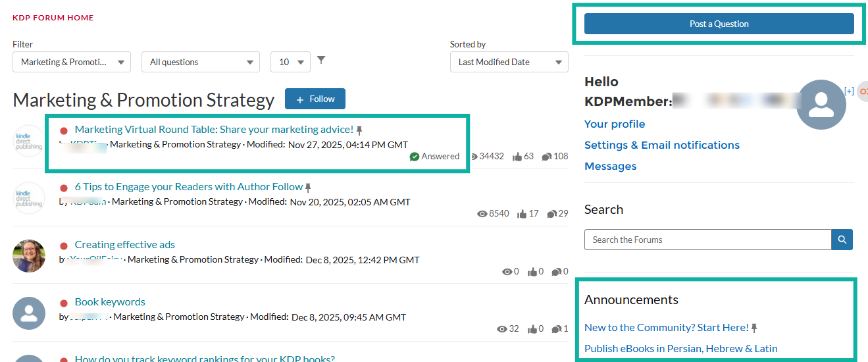Viewport: 868px width, 362px height.
Task: Click the Kindle Direct Publishing avatar on 6 Tips row
Action: [29, 198]
